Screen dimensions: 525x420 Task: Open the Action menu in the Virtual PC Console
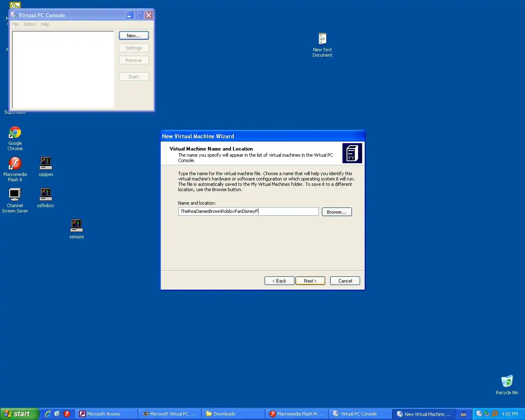30,24
